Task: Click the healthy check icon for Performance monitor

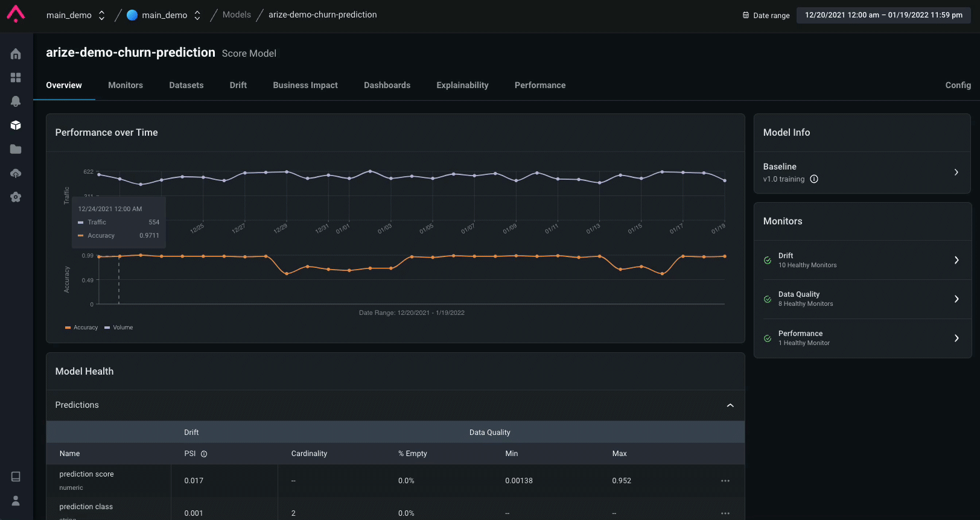Action: (x=768, y=338)
